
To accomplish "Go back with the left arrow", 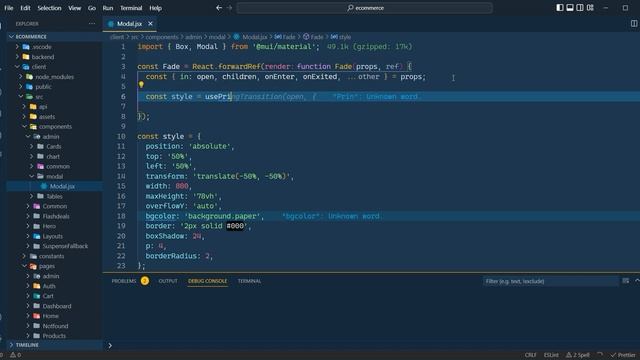I will click(219, 8).
